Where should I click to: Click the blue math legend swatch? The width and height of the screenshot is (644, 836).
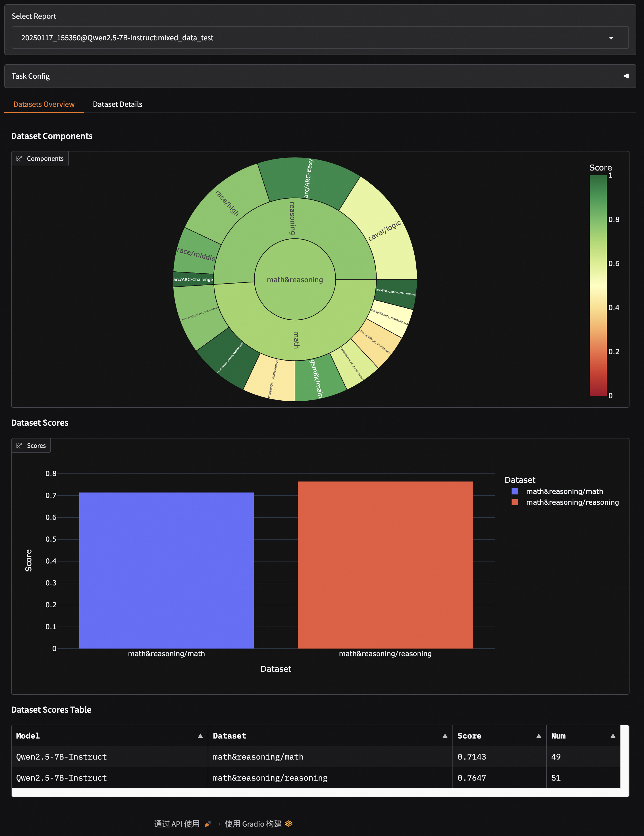515,491
